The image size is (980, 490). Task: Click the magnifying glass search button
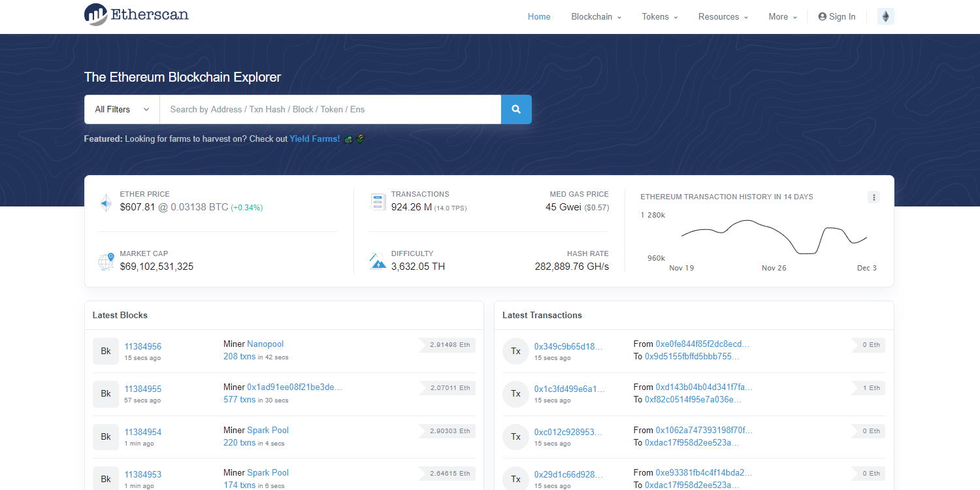click(516, 109)
